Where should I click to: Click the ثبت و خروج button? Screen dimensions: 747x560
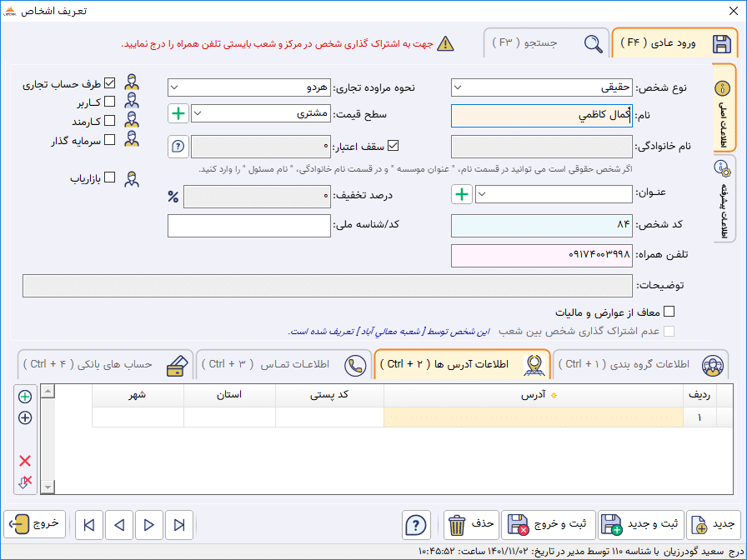pos(548,525)
